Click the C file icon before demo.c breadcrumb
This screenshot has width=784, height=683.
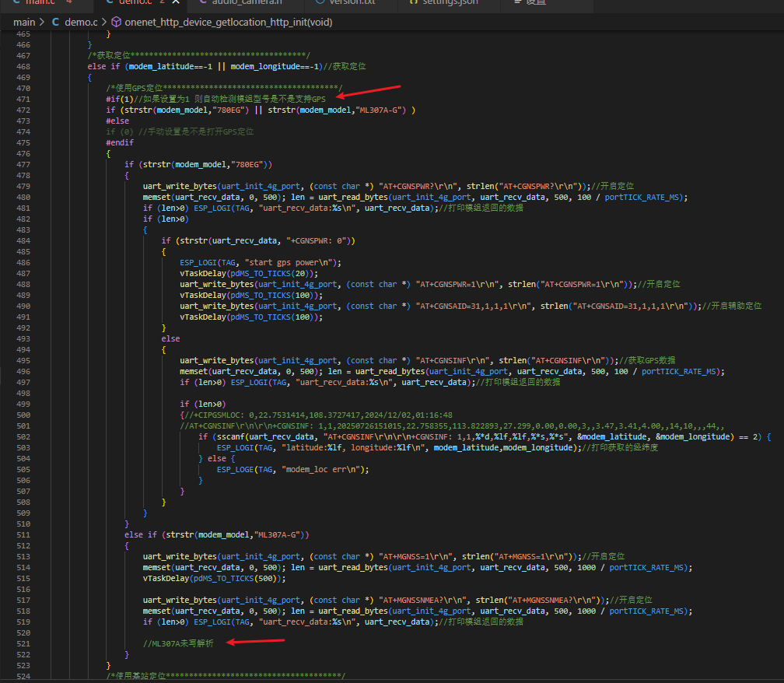pyautogui.click(x=55, y=22)
